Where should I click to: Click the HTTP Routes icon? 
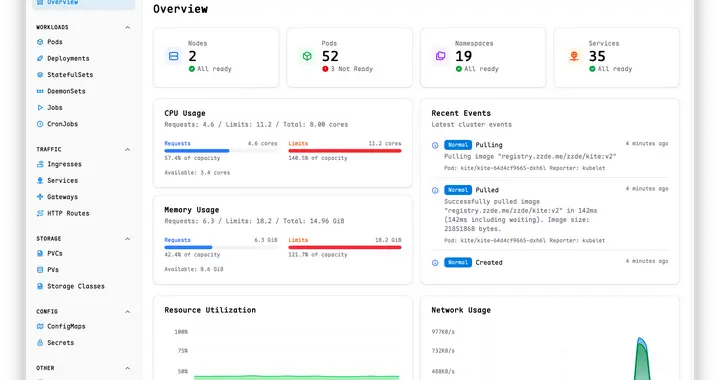coord(40,213)
